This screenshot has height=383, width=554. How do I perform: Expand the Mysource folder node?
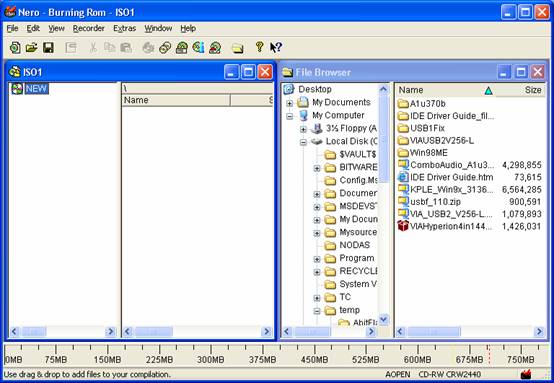tap(317, 233)
